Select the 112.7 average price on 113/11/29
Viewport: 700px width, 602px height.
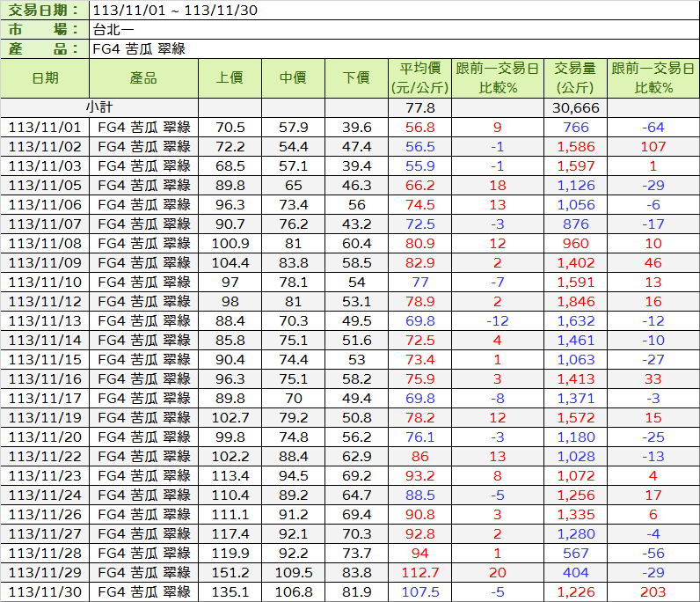[x=420, y=572]
